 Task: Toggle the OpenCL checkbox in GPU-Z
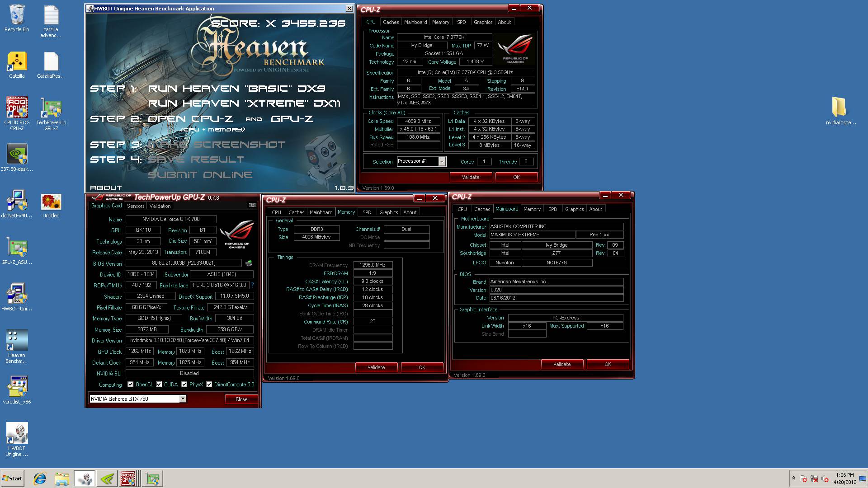(x=131, y=385)
